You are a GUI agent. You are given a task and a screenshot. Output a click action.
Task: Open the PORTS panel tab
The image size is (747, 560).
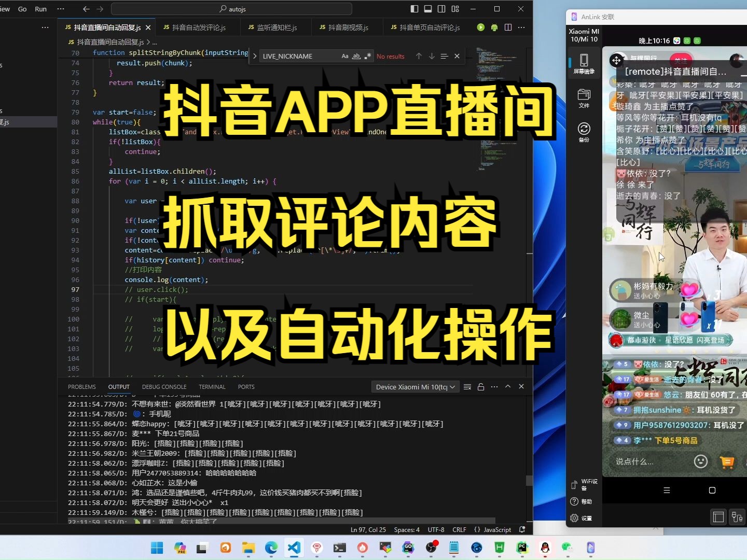tap(246, 387)
